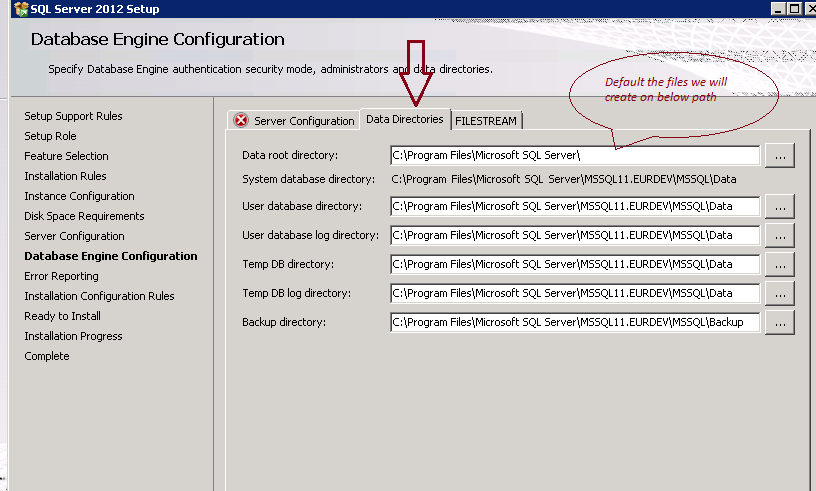Click Feature Selection step
Viewport: 816px width, 491px height.
tap(67, 156)
